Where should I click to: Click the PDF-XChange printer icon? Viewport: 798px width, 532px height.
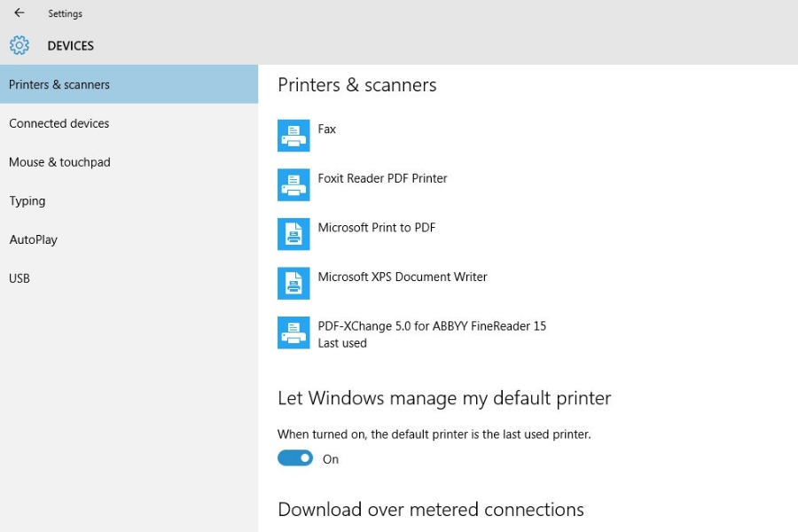point(293,332)
